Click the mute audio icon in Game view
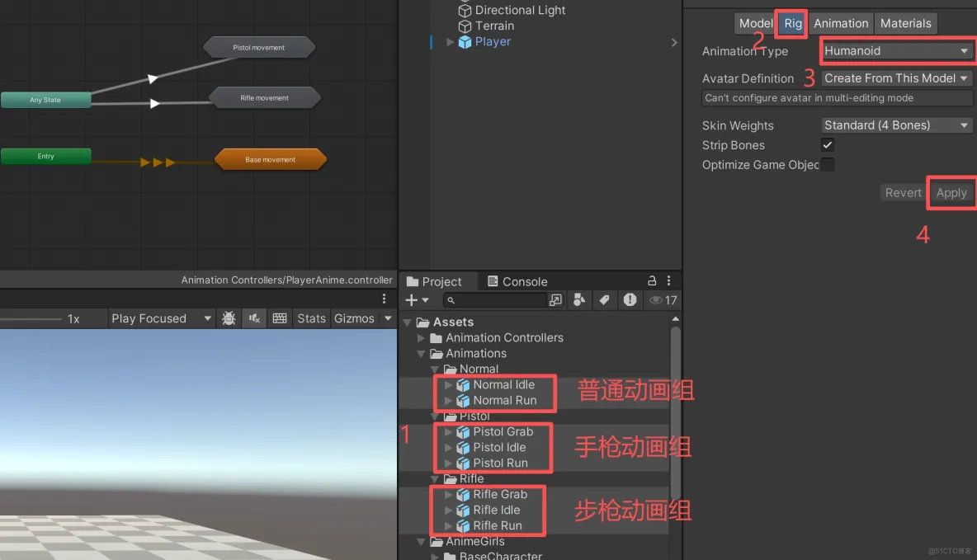This screenshot has width=977, height=560. [x=253, y=318]
